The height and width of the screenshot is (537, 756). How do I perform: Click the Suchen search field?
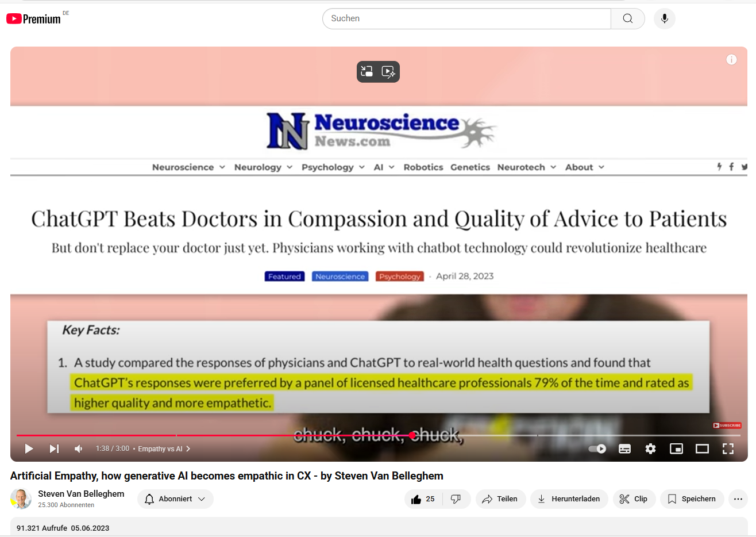(466, 18)
